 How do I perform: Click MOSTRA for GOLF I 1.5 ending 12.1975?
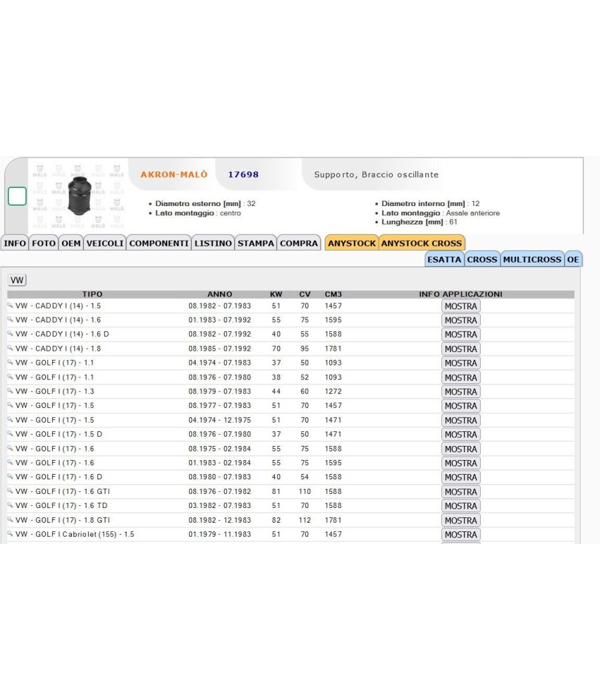pyautogui.click(x=461, y=421)
